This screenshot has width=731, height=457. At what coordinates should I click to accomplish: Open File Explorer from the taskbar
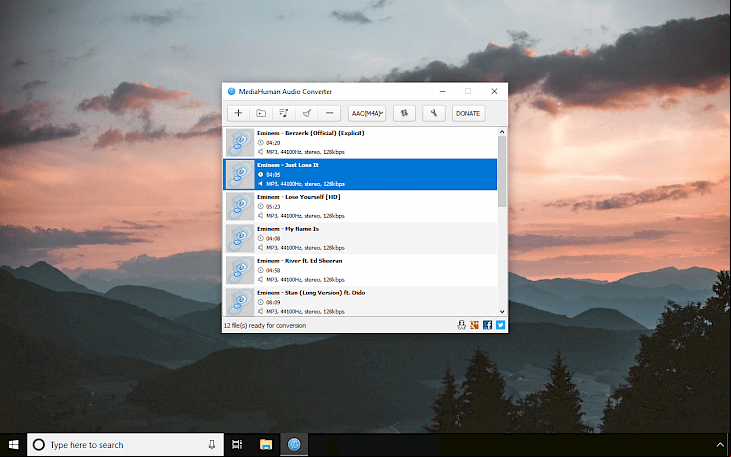266,445
